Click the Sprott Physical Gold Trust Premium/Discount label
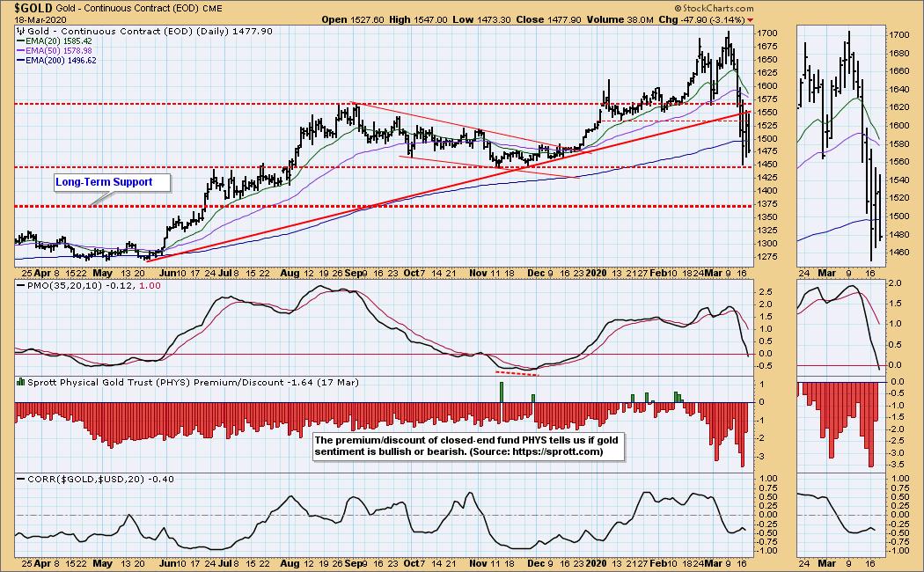The image size is (924, 572). [x=193, y=382]
